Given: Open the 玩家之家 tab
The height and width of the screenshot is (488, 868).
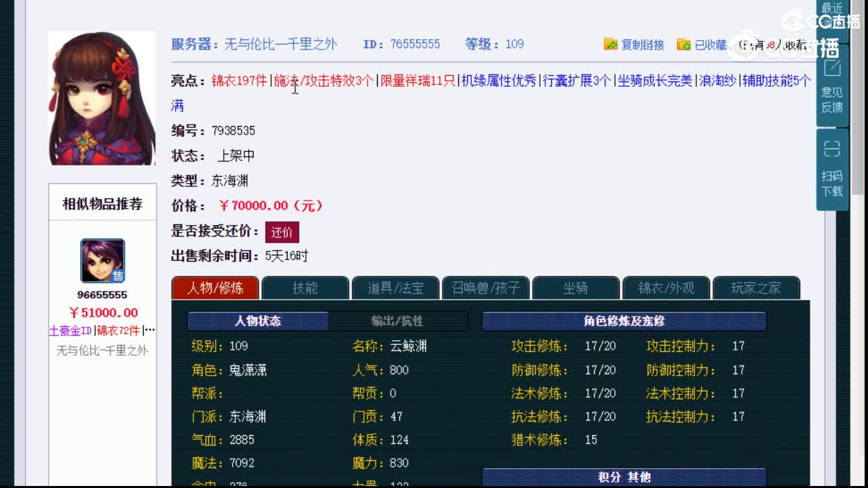Looking at the screenshot, I should pyautogui.click(x=757, y=287).
